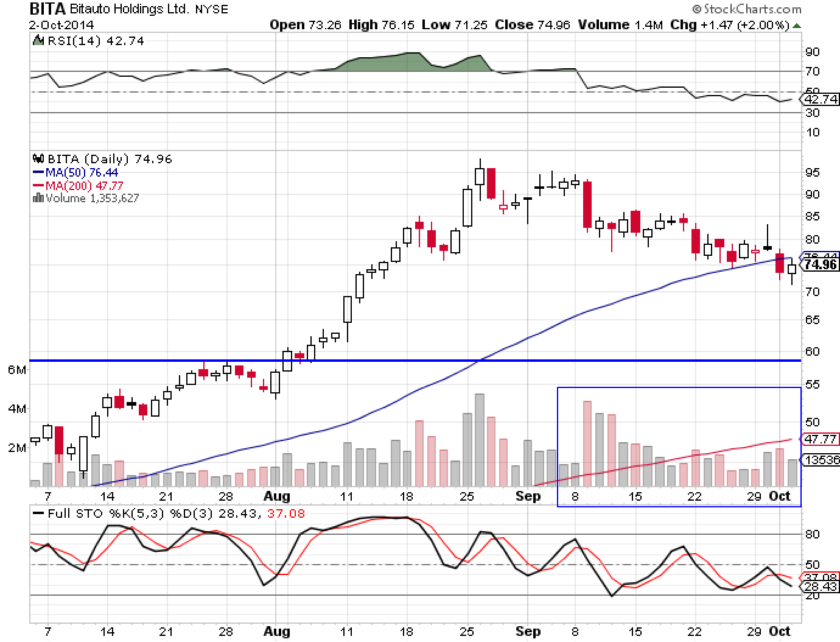Click the High 76.15 value

382,25
